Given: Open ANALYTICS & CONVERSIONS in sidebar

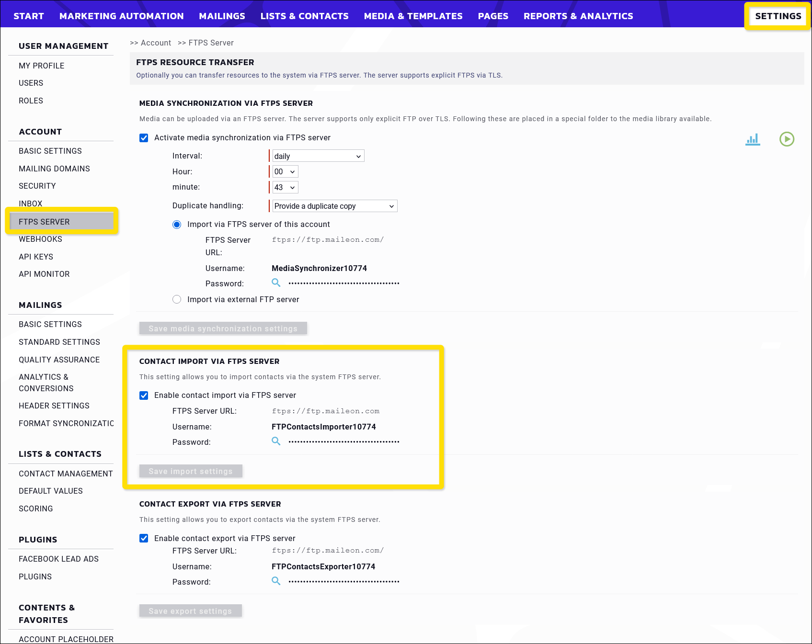Looking at the screenshot, I should 46,383.
